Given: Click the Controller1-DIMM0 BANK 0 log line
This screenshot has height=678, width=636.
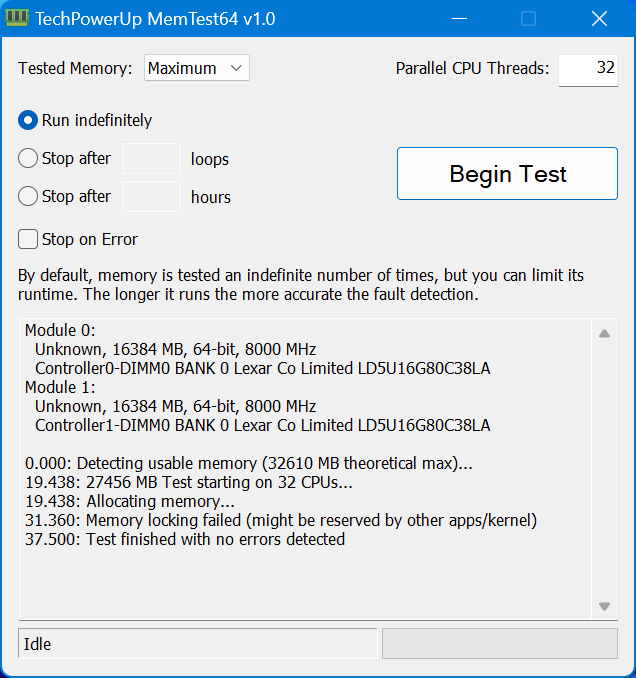Looking at the screenshot, I should (x=262, y=425).
